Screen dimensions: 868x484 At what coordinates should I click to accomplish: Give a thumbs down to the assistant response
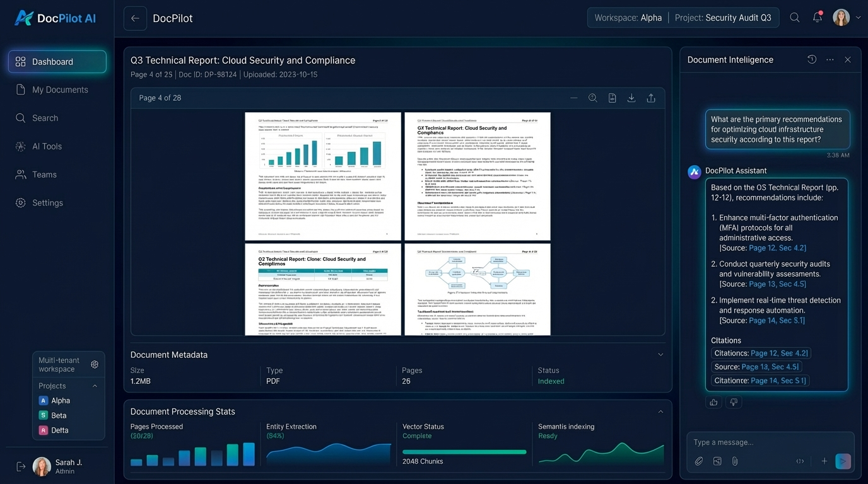pos(734,401)
